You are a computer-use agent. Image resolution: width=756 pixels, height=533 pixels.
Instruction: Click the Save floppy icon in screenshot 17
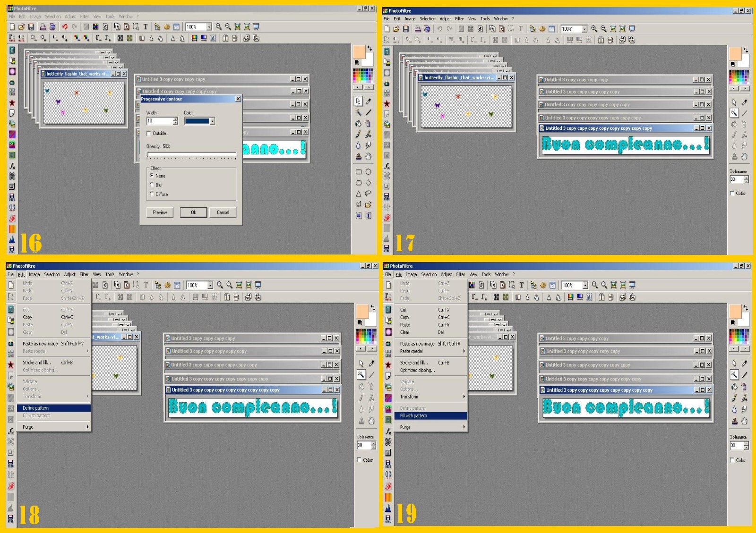405,29
